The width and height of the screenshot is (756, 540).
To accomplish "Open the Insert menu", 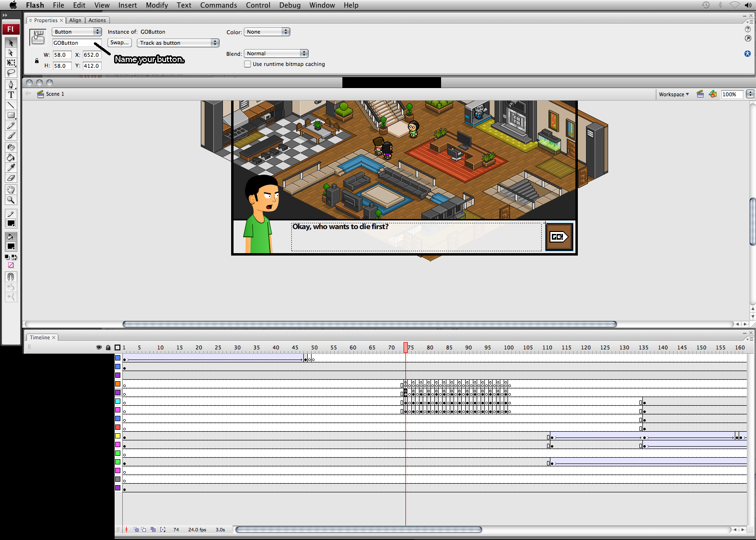I will [128, 5].
